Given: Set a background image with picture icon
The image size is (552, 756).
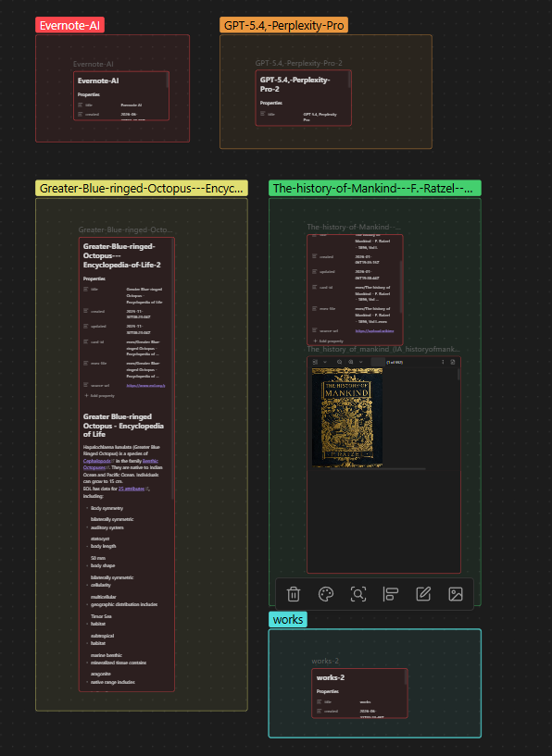Looking at the screenshot, I should tap(456, 594).
